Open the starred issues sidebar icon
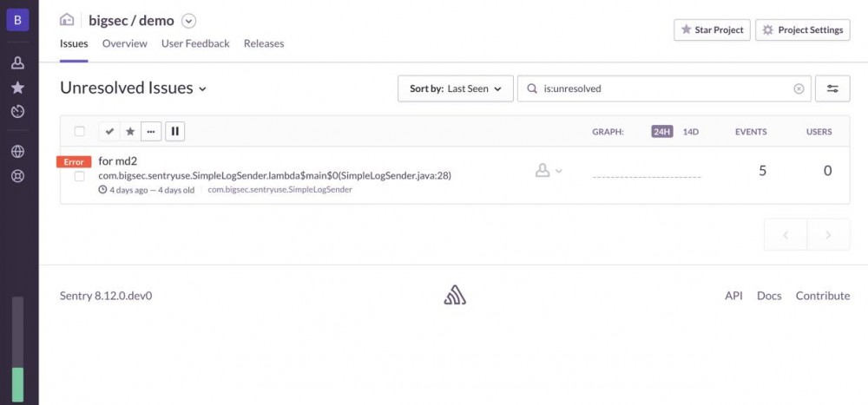Screen dimensions: 868x405 pos(17,88)
